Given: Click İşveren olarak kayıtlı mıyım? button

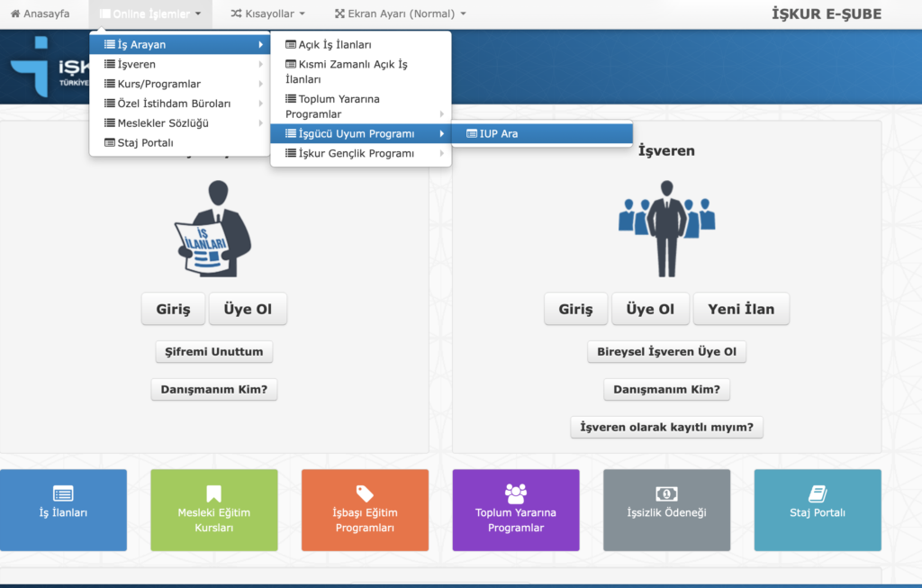Looking at the screenshot, I should [666, 427].
